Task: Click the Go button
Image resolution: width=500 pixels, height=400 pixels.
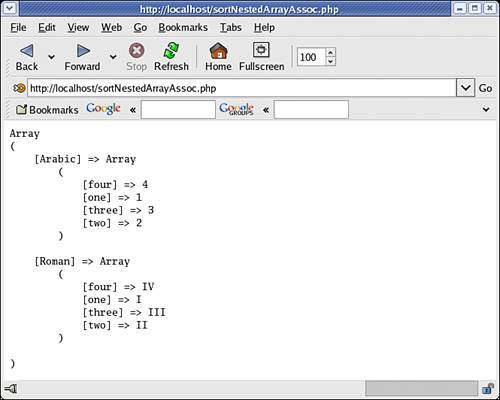Action: coord(485,88)
